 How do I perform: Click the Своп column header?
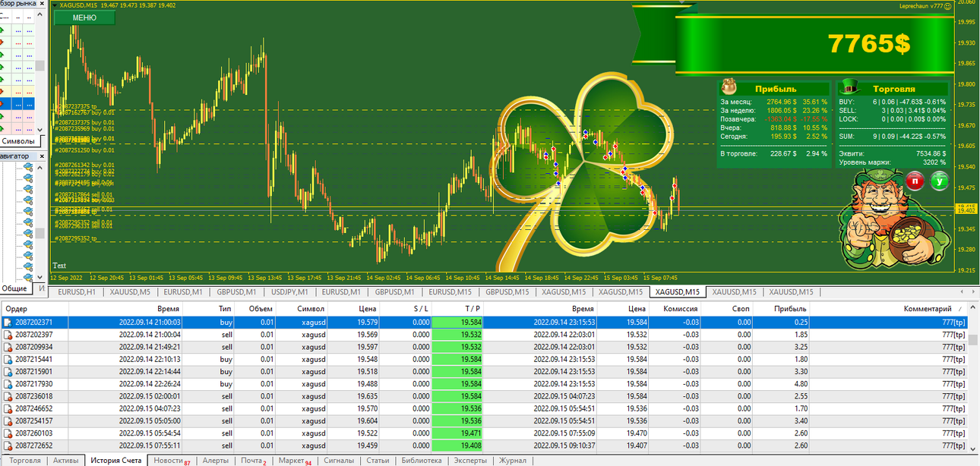pyautogui.click(x=729, y=309)
